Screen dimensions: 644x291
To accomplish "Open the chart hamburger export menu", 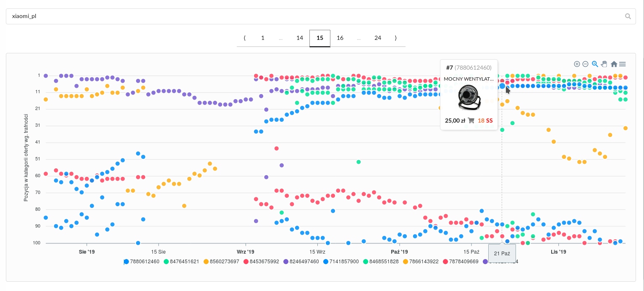I will coord(623,64).
